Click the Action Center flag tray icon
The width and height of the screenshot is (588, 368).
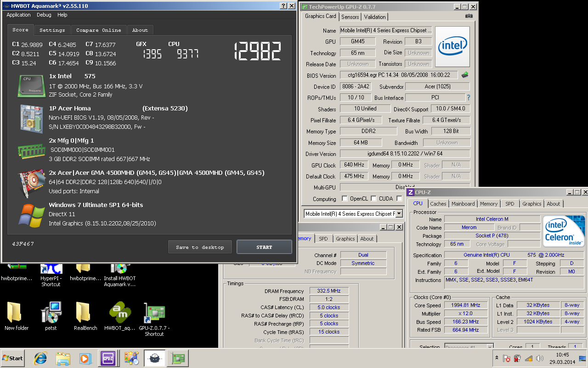[507, 358]
